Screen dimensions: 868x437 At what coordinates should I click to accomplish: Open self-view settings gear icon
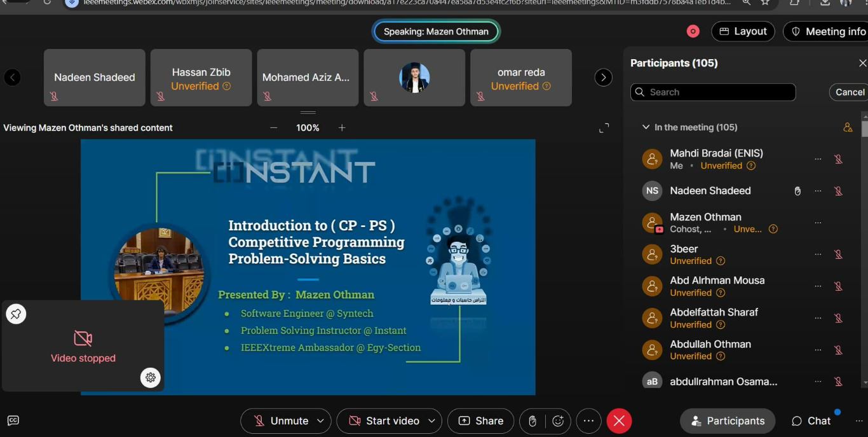[151, 377]
